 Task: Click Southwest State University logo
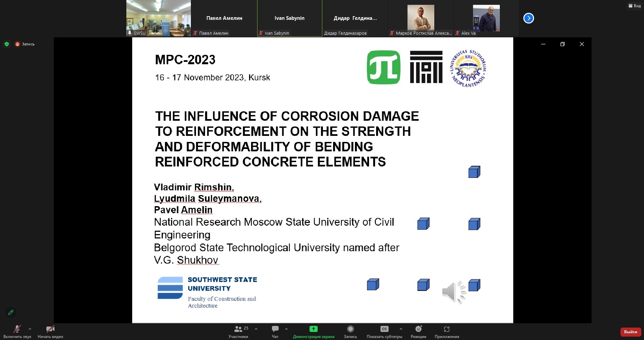coord(207,292)
